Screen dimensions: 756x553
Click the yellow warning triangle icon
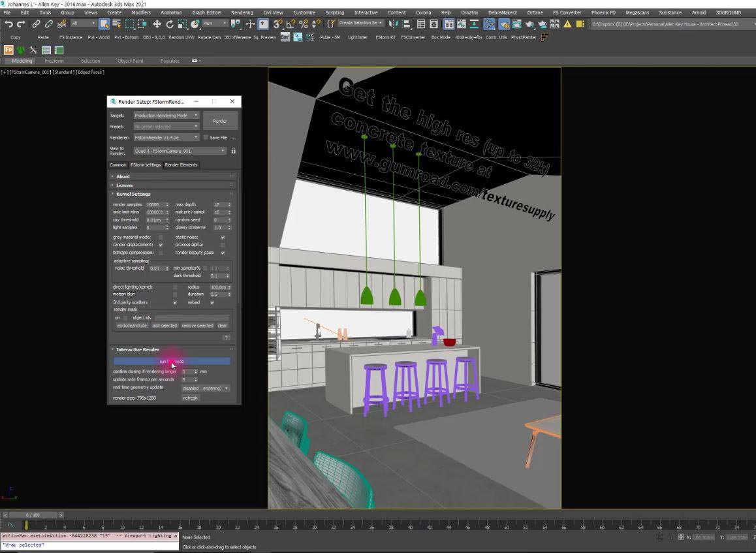[567, 24]
